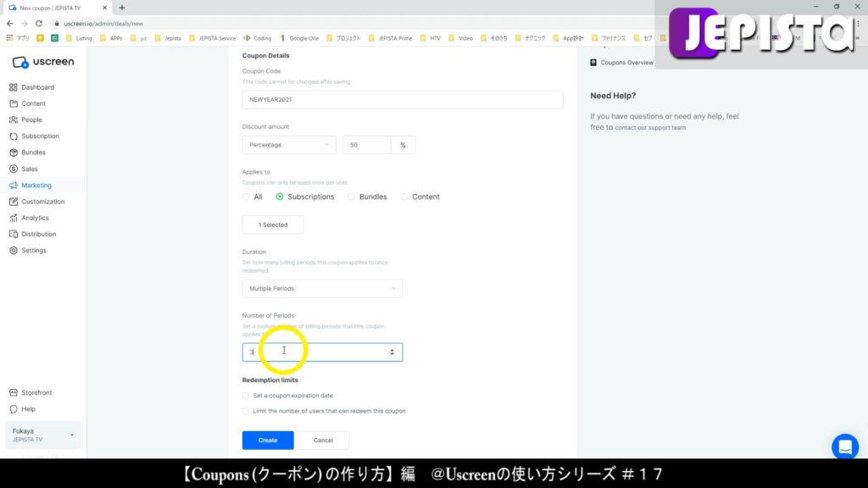Open the Jepista bookmark folder

coord(168,38)
